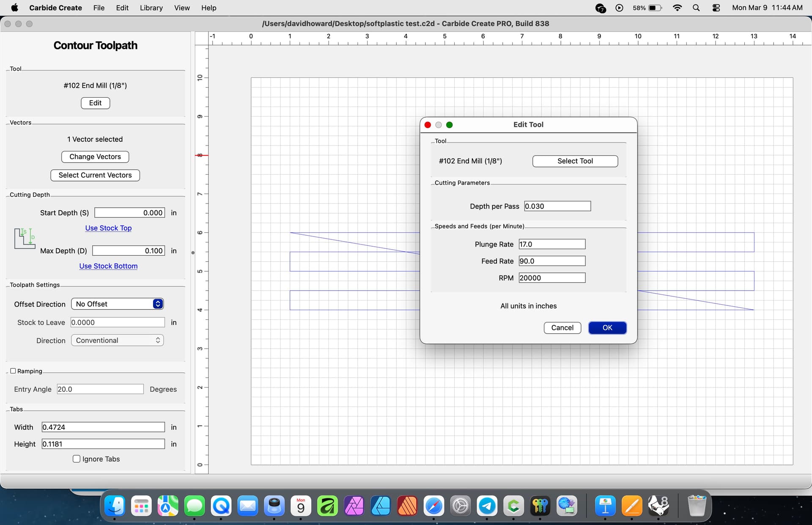Click the start/max depth diagram icon
The width and height of the screenshot is (812, 525).
pyautogui.click(x=25, y=238)
